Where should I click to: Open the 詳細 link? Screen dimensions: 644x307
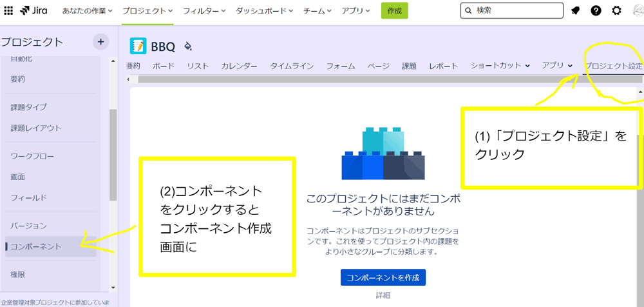tap(383, 295)
